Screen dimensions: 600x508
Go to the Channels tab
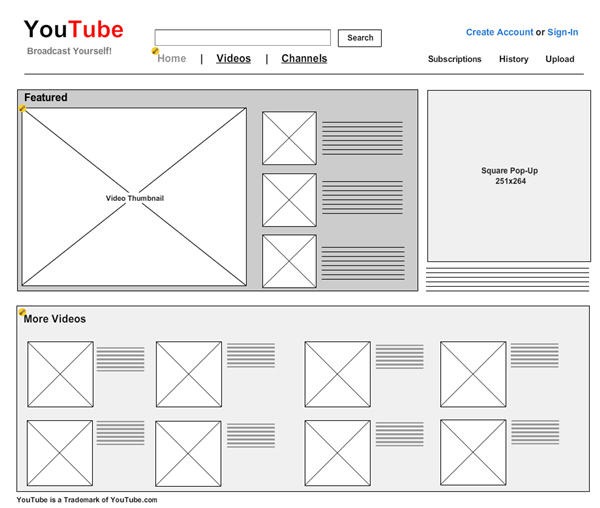[304, 59]
